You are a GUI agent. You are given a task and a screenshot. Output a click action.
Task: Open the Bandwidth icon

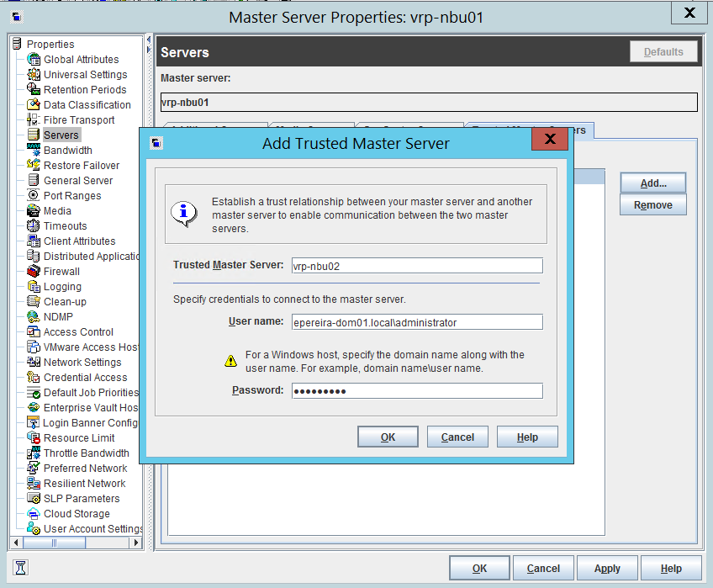click(x=34, y=150)
